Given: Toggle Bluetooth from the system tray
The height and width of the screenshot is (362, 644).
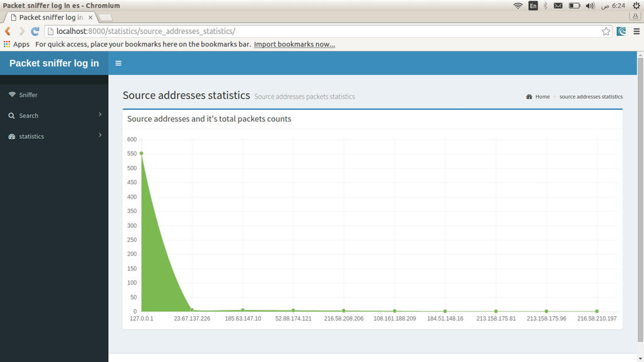Looking at the screenshot, I should pos(545,6).
